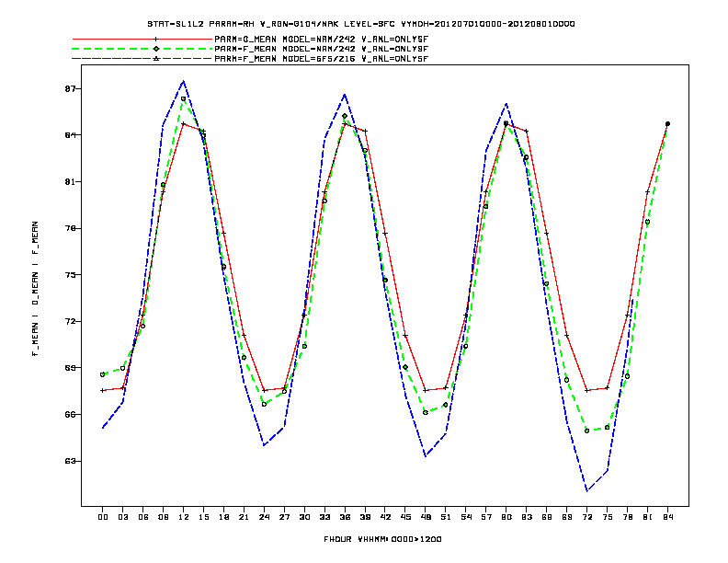Click the x-axis hour label 78
Screen dimensions: 728x563
click(627, 517)
